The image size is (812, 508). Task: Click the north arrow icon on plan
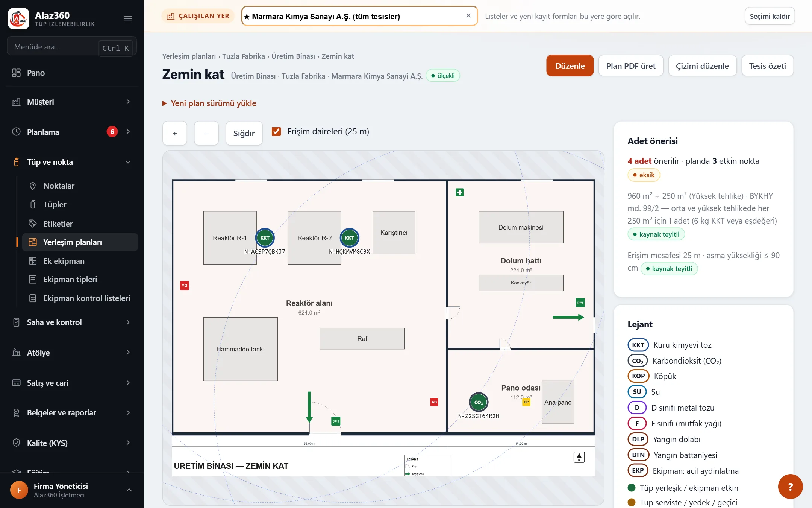(x=579, y=457)
